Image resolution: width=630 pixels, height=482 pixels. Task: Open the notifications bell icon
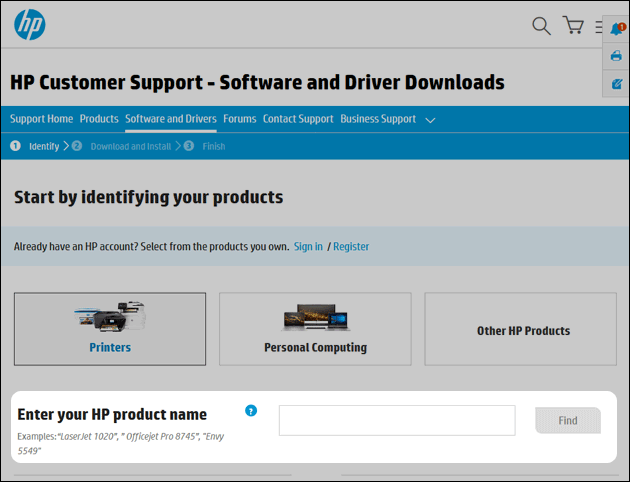[x=617, y=29]
